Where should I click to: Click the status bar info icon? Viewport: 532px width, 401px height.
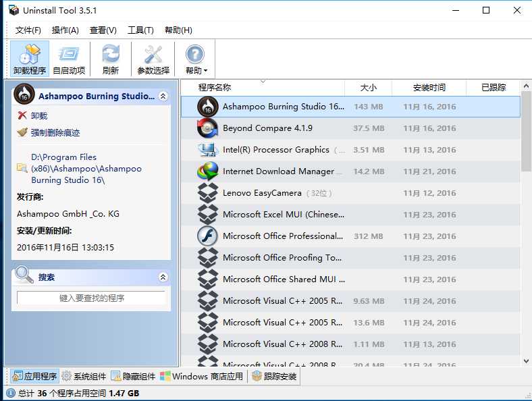[11, 393]
